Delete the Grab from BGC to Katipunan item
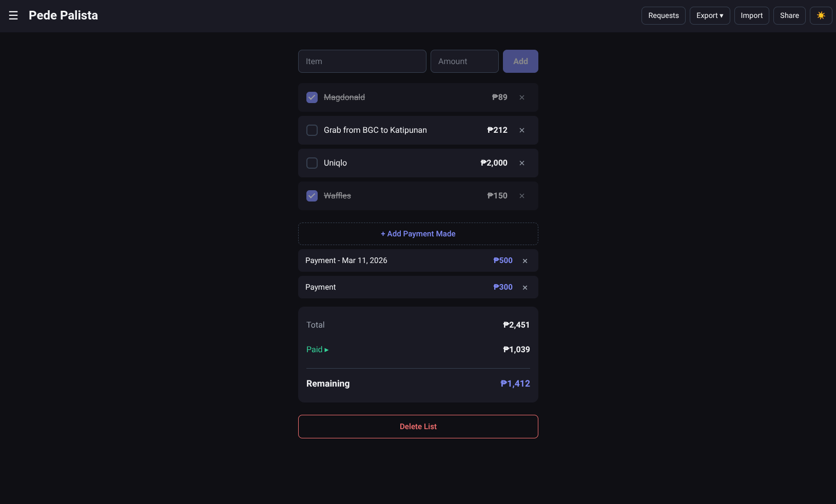Screen dimensions: 836x504 [x=522, y=130]
